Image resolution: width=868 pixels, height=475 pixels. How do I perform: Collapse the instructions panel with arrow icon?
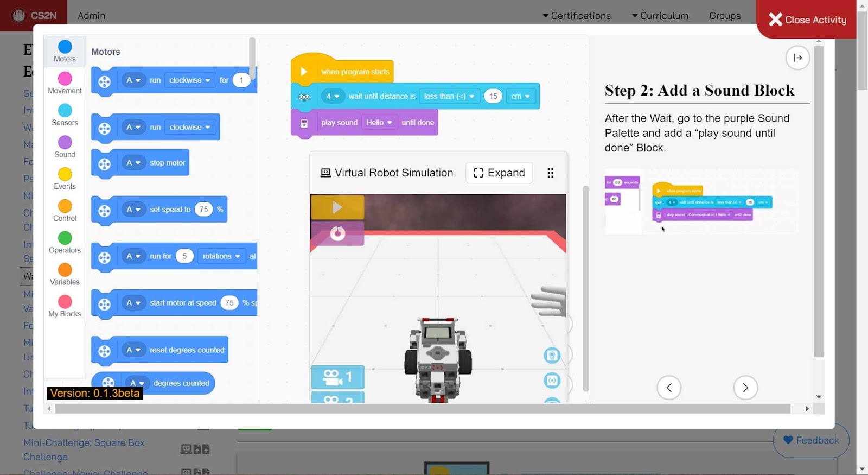click(797, 58)
